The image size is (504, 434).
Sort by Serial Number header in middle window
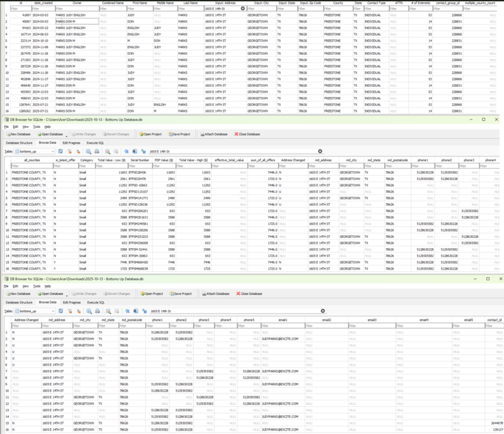pos(140,160)
